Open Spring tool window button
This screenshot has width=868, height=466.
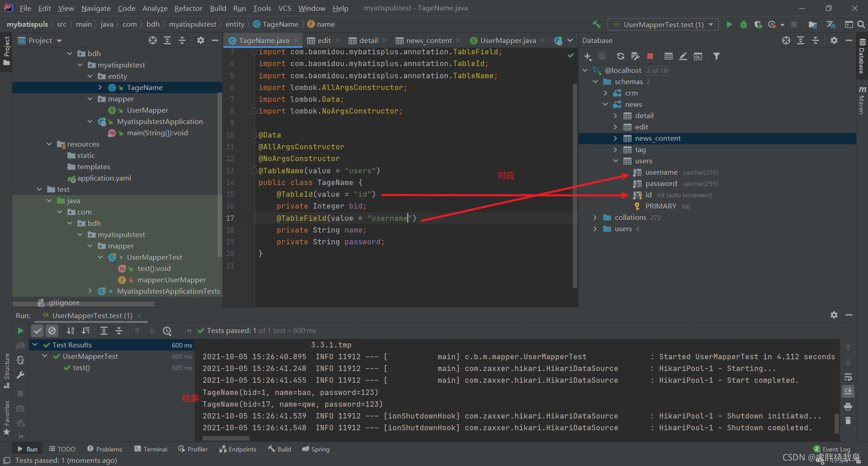tap(316, 449)
